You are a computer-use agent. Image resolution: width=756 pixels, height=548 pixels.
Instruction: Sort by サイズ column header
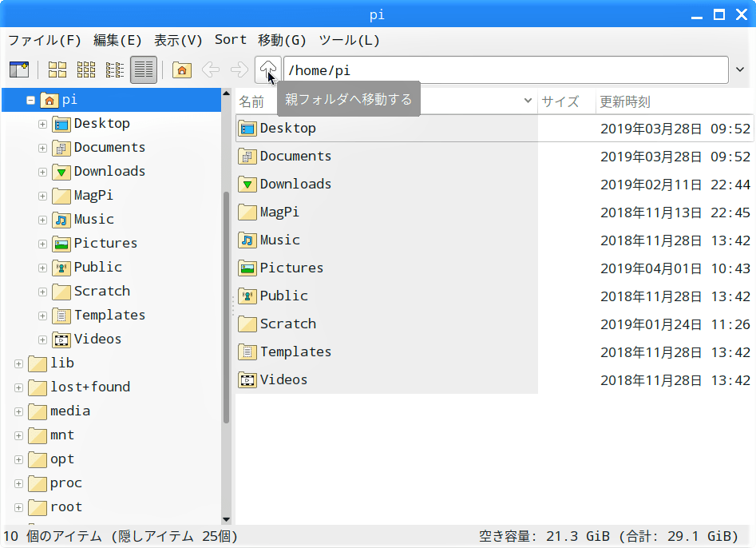(x=567, y=101)
